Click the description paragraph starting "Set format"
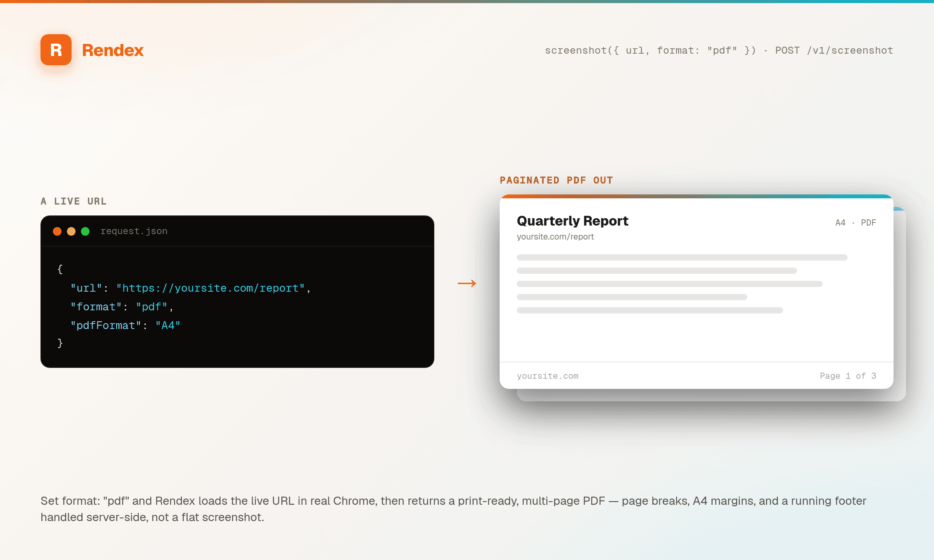This screenshot has height=560, width=934. pyautogui.click(x=453, y=509)
